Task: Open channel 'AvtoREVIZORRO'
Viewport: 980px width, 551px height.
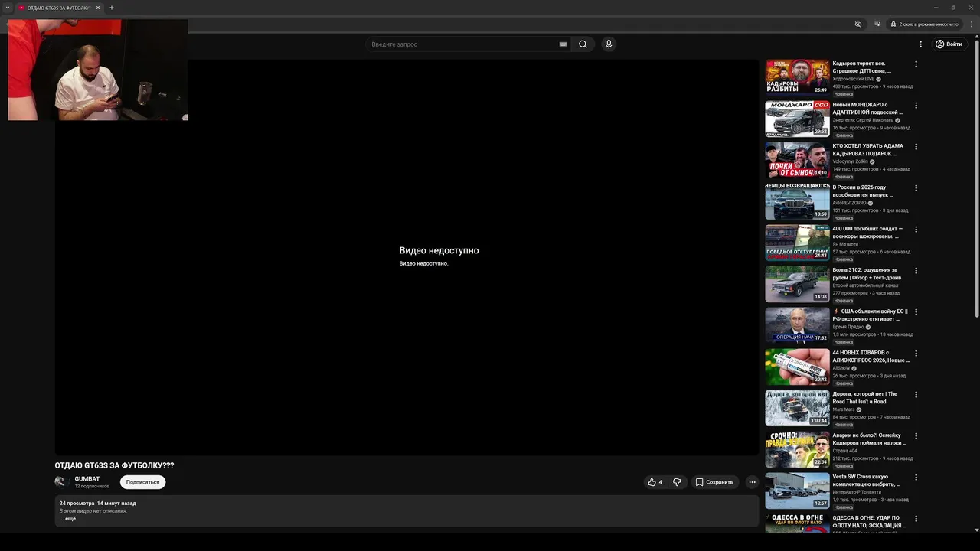Action: coord(850,203)
